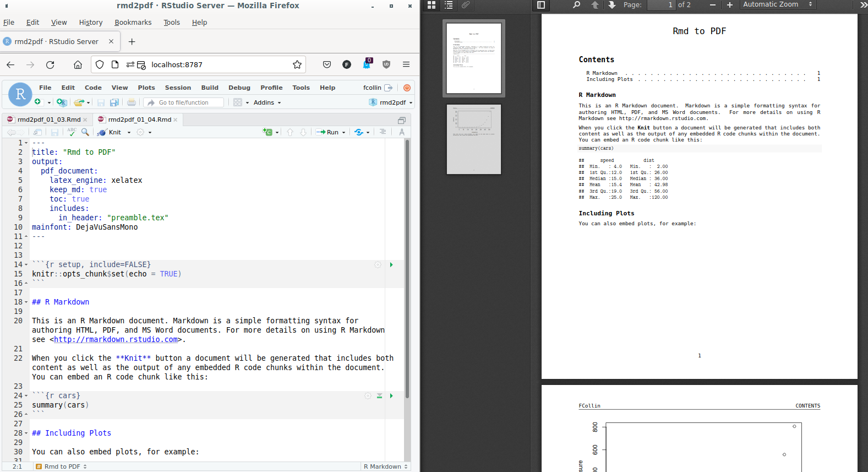
Task: Click the Knit button
Action: pos(109,132)
